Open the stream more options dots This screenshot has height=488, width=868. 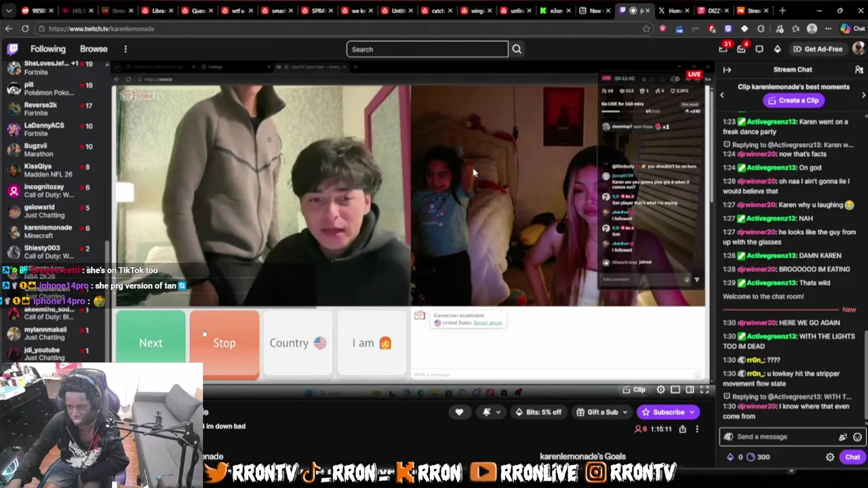point(696,429)
